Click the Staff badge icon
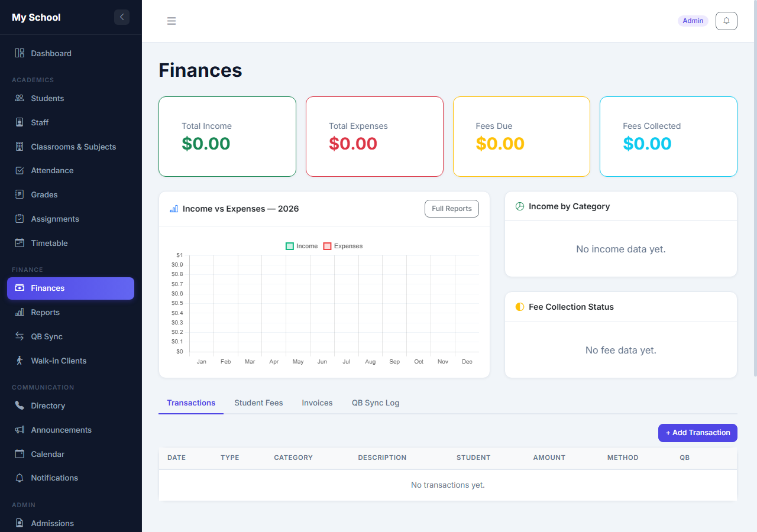The image size is (757, 532). pos(20,122)
